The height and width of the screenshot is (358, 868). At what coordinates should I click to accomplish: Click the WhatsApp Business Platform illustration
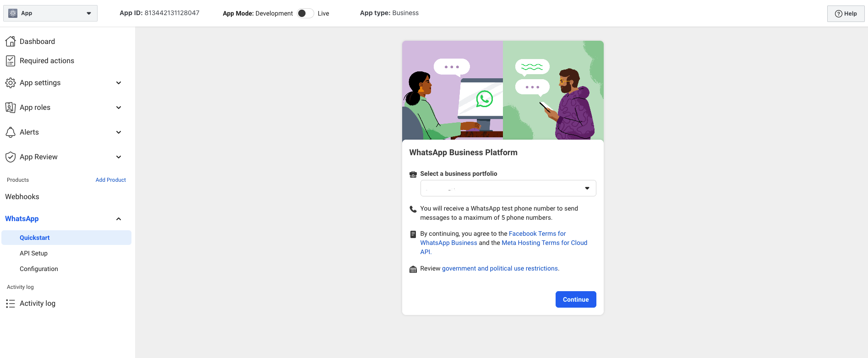click(503, 90)
